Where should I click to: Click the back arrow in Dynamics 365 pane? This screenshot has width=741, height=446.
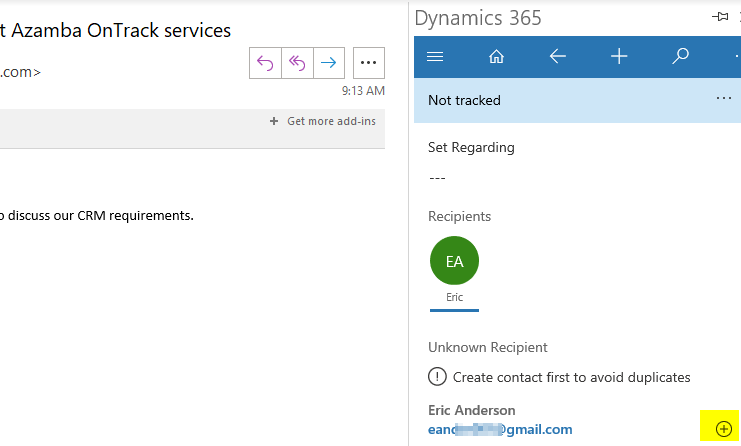[x=558, y=57]
